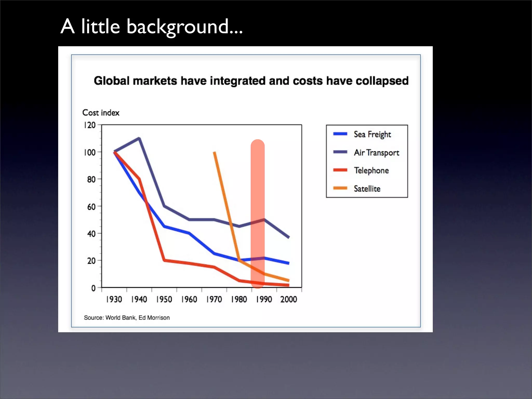532x399 pixels.
Task: Click the Air Transport legend label text
Action: 376,153
